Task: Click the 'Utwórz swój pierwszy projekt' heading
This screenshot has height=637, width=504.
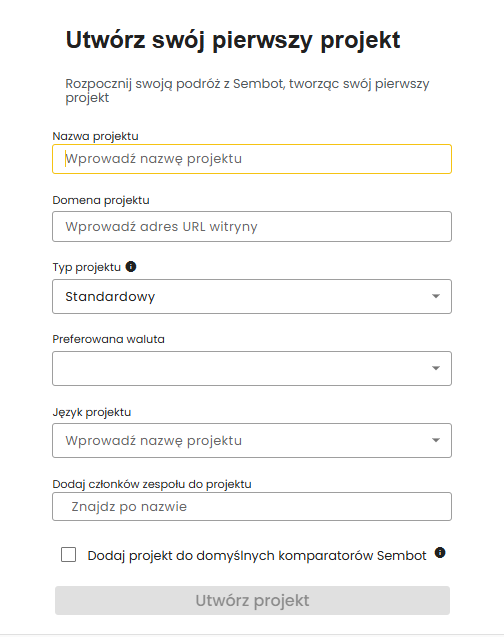Action: 233,41
